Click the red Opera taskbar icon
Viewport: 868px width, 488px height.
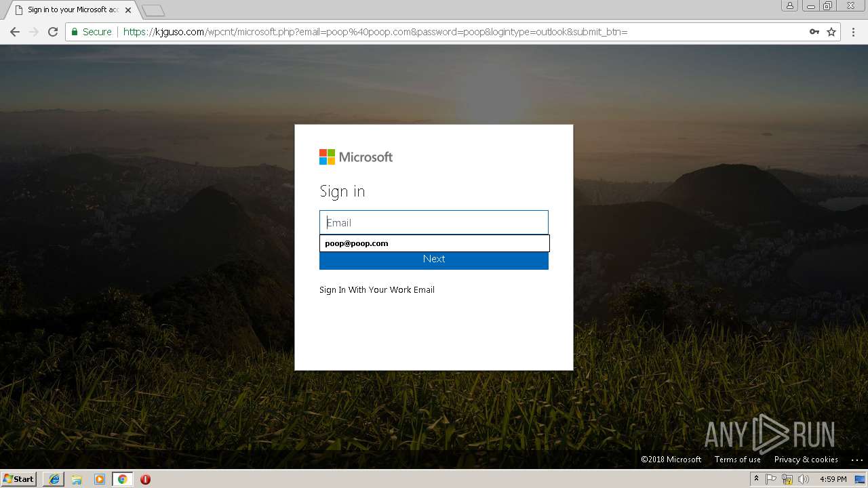click(x=145, y=479)
